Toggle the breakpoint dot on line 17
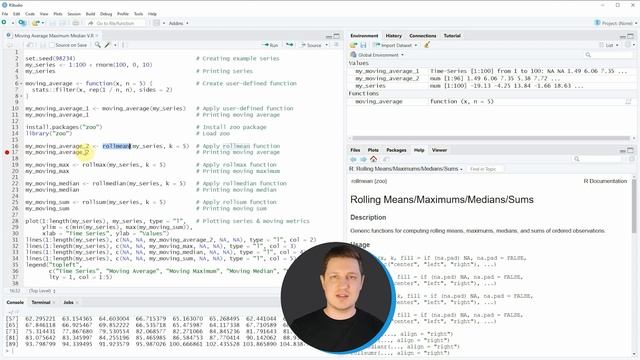This screenshot has width=640, height=360. click(7, 152)
